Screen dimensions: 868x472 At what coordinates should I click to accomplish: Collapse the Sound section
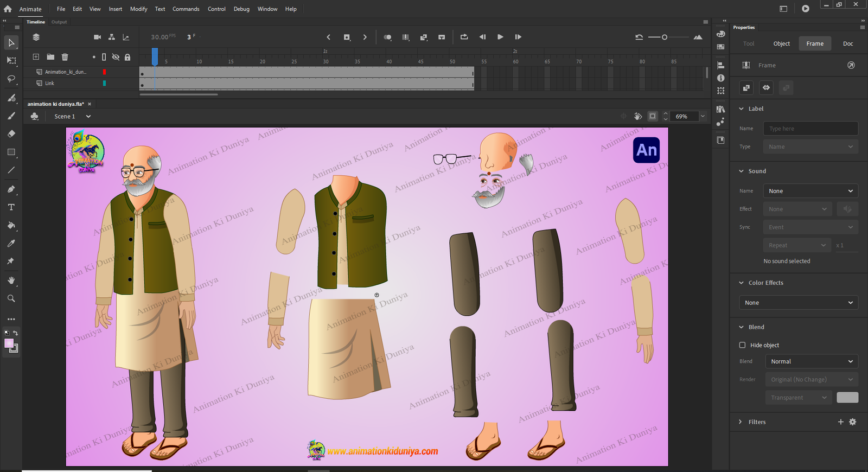742,171
